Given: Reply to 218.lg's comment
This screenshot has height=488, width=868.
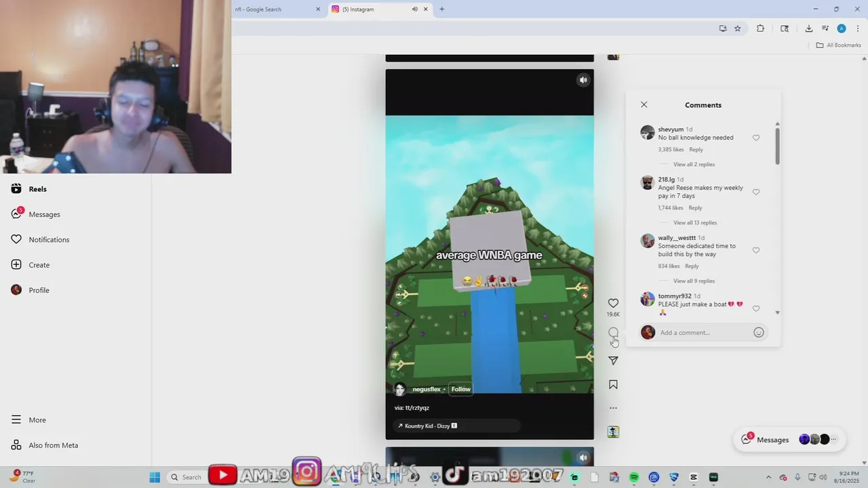Looking at the screenshot, I should [x=695, y=208].
